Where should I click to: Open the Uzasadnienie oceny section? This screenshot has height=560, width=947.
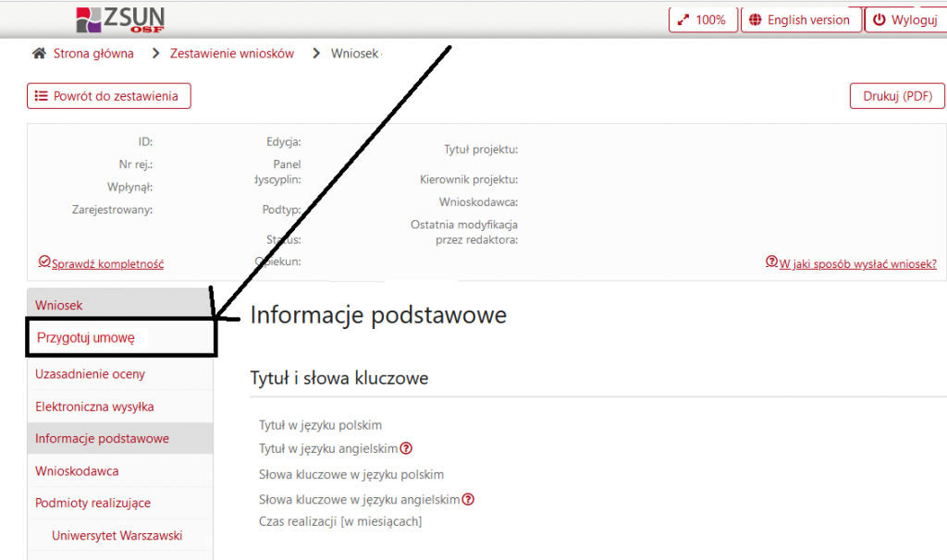pos(89,373)
